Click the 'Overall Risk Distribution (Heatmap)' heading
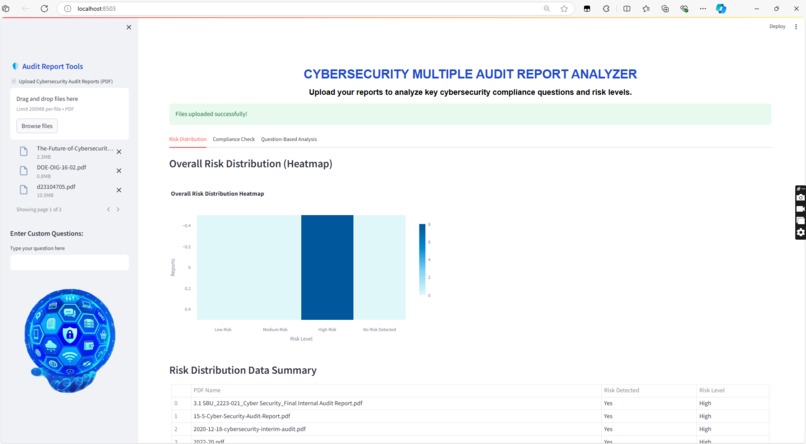 point(251,164)
